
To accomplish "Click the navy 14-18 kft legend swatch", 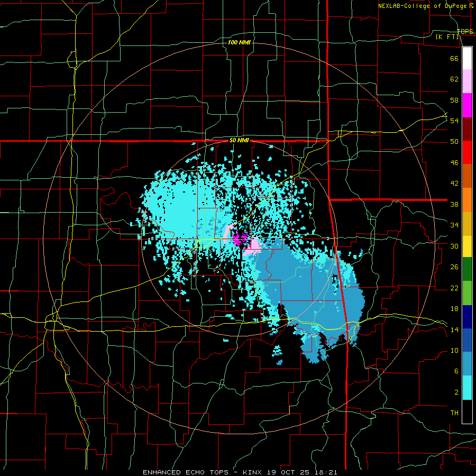I will click(x=467, y=317).
